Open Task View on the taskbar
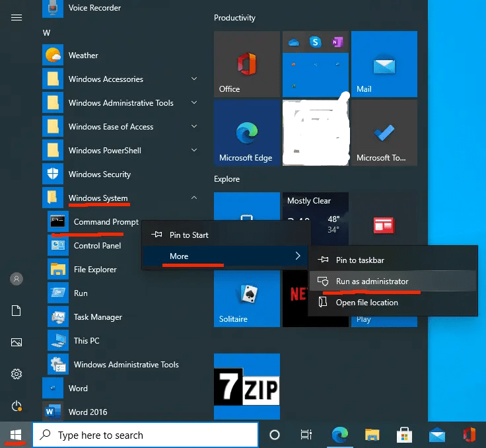The width and height of the screenshot is (486, 448). tap(306, 435)
